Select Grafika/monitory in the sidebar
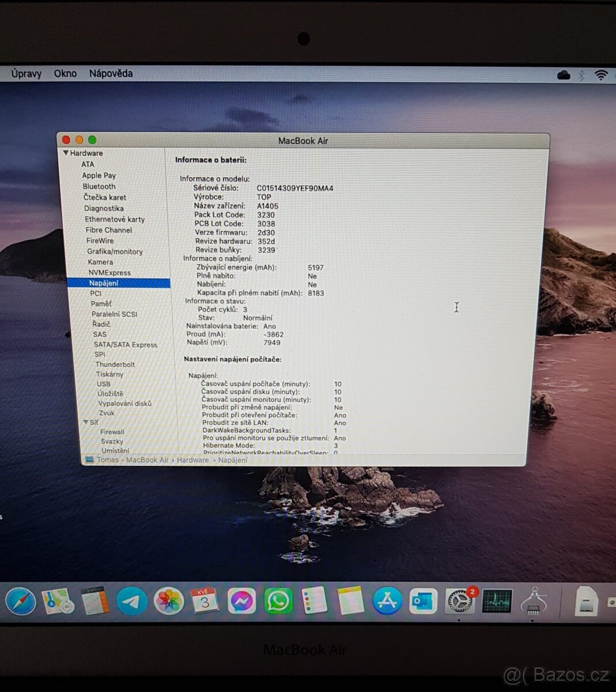This screenshot has height=692, width=616. coord(116,251)
